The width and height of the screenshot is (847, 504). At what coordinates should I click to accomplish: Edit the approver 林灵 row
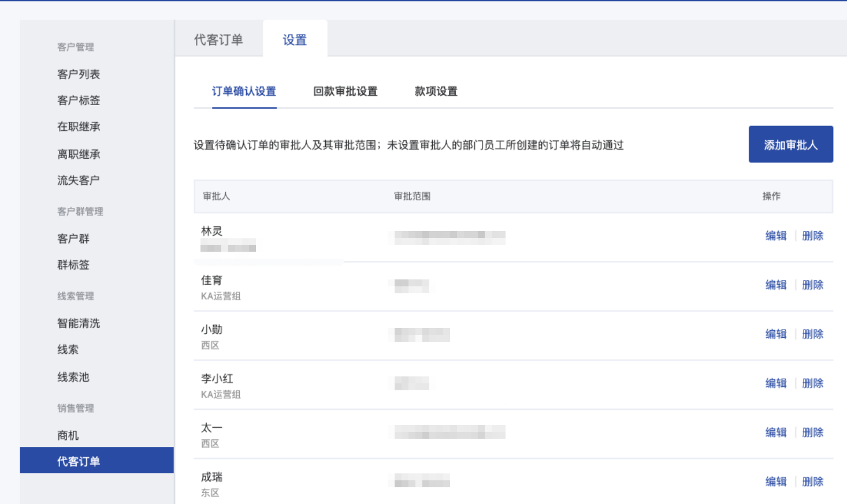click(776, 236)
